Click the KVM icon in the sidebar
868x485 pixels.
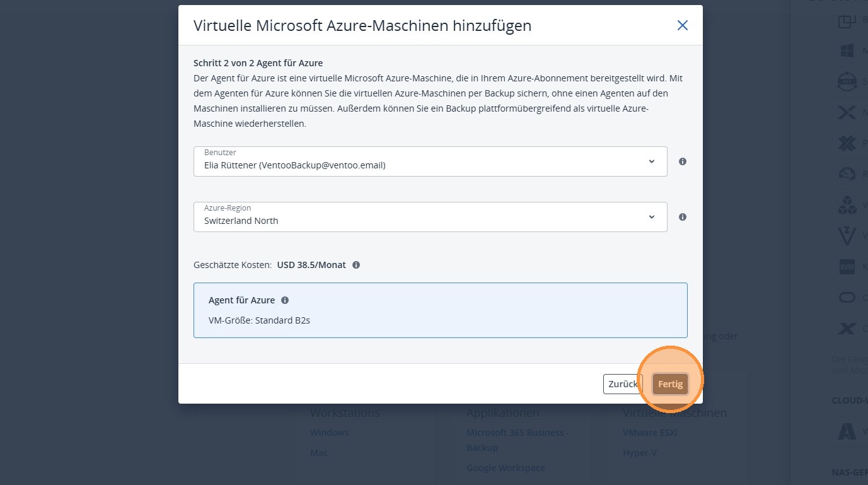click(847, 267)
